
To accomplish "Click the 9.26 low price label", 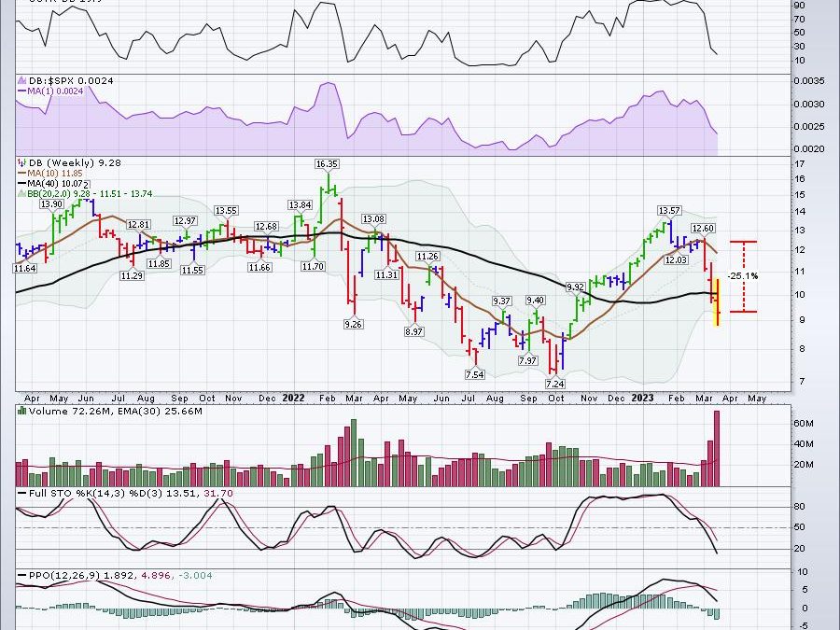I will tap(353, 324).
